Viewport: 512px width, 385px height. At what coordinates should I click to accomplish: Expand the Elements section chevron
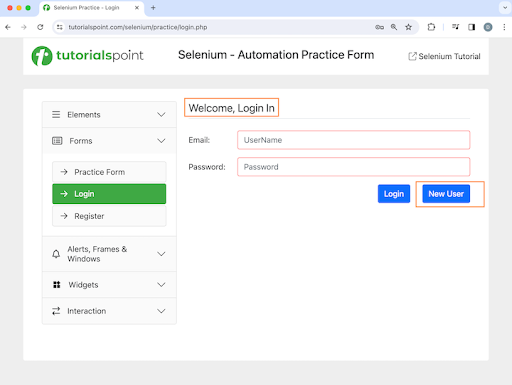(161, 115)
